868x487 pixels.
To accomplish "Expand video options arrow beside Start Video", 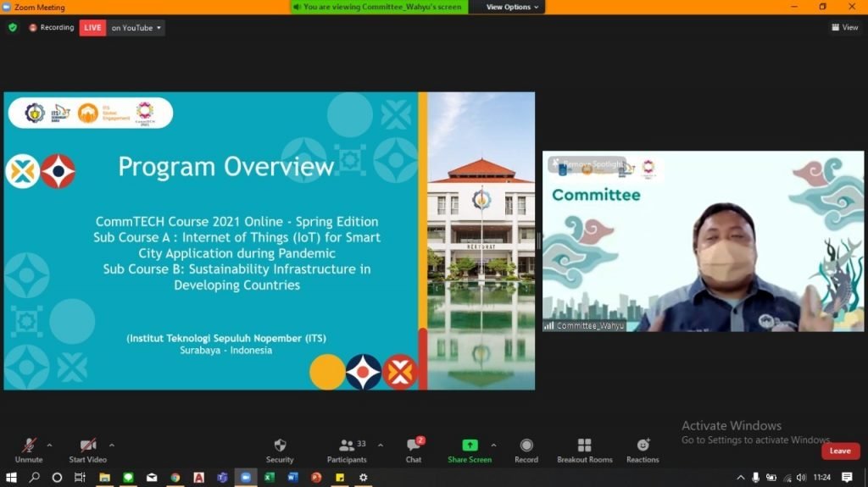I will click(111, 445).
